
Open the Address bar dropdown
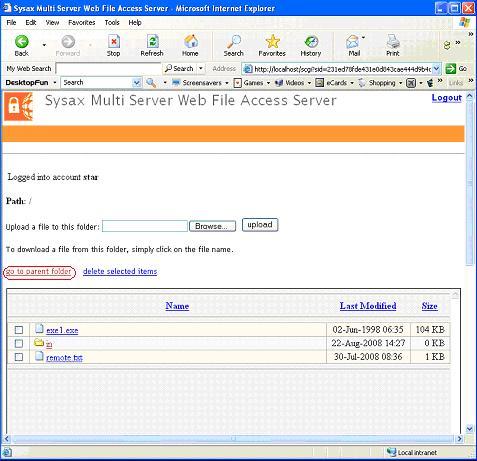437,69
